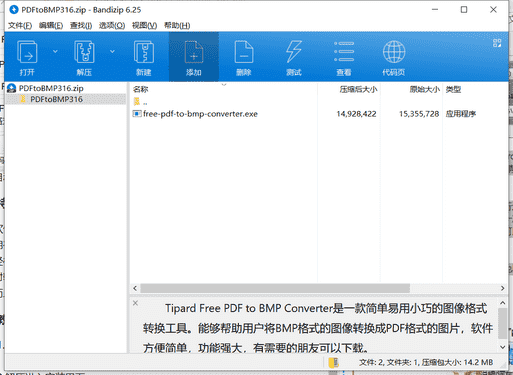The height and width of the screenshot is (375, 513).
Task: Click the Bandizip app icon in title bar
Action: point(14,10)
